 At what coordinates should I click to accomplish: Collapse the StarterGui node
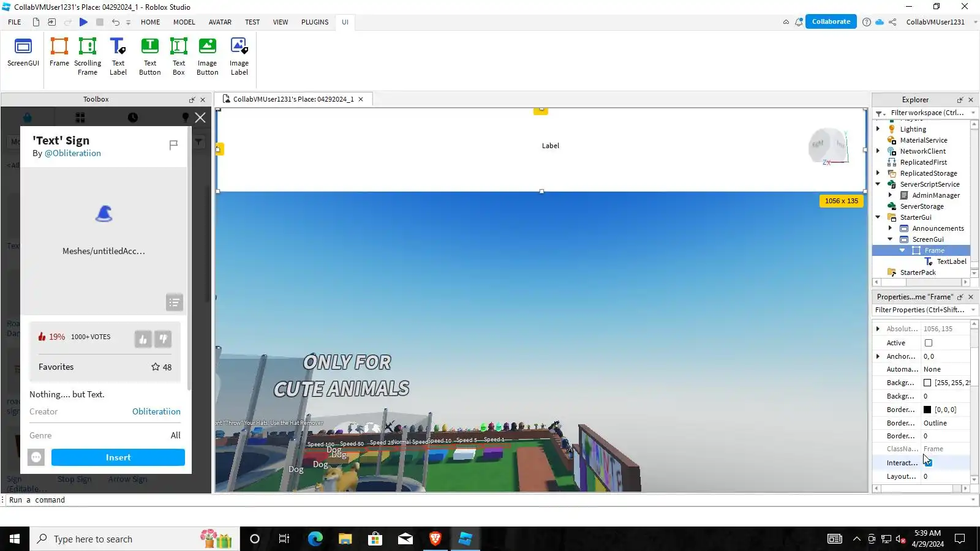(x=878, y=217)
